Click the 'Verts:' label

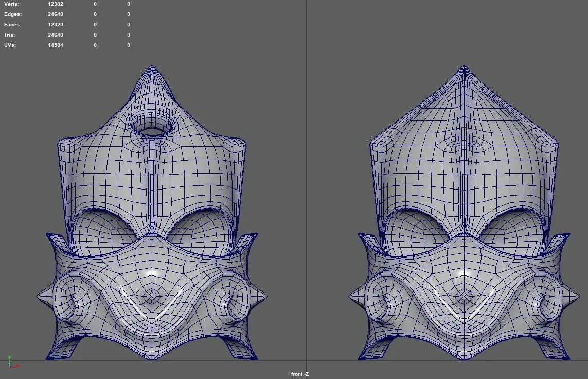point(12,4)
